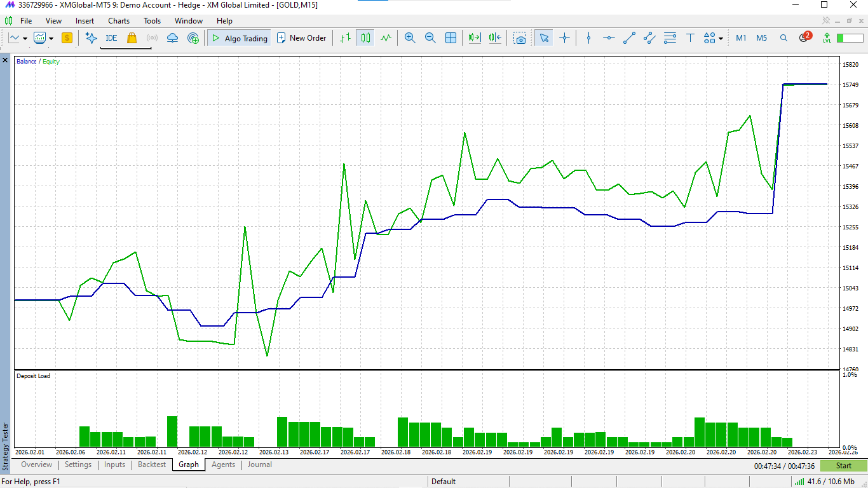868x488 pixels.
Task: Toggle Algo Trading on
Action: (239, 38)
